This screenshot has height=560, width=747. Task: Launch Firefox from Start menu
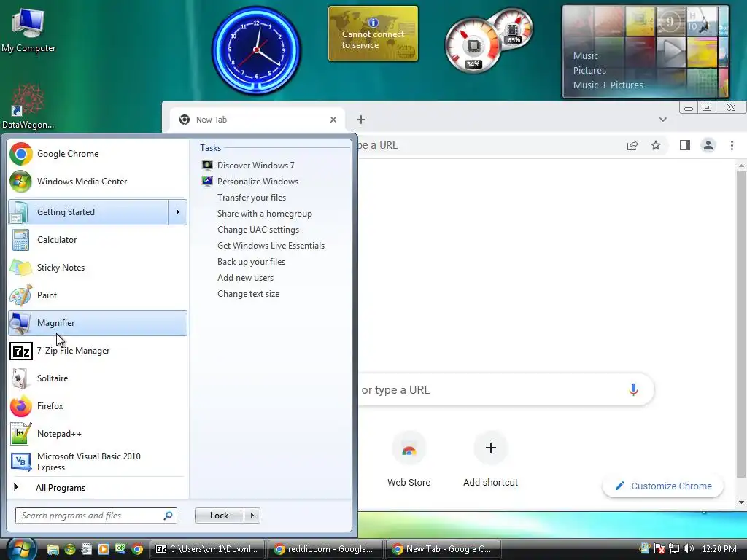pyautogui.click(x=98, y=405)
